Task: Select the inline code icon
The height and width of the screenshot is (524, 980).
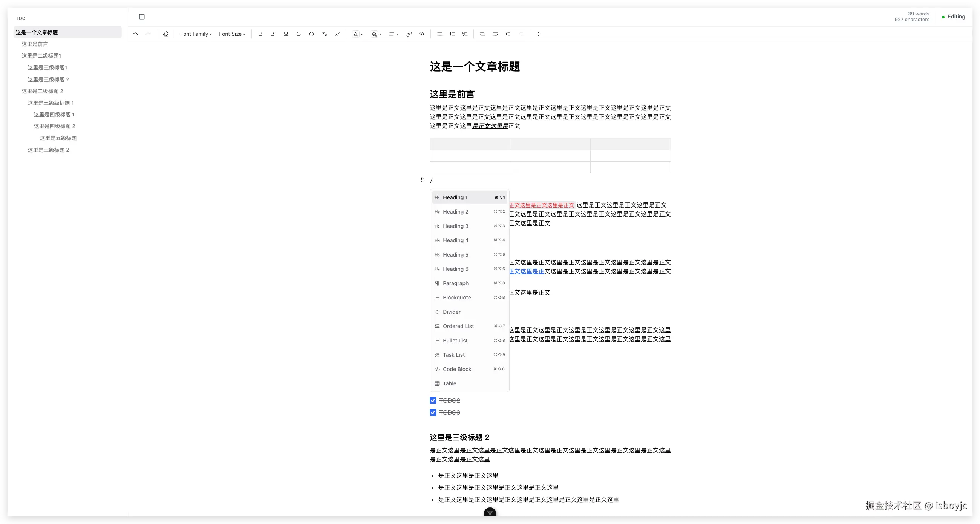Action: tap(311, 34)
